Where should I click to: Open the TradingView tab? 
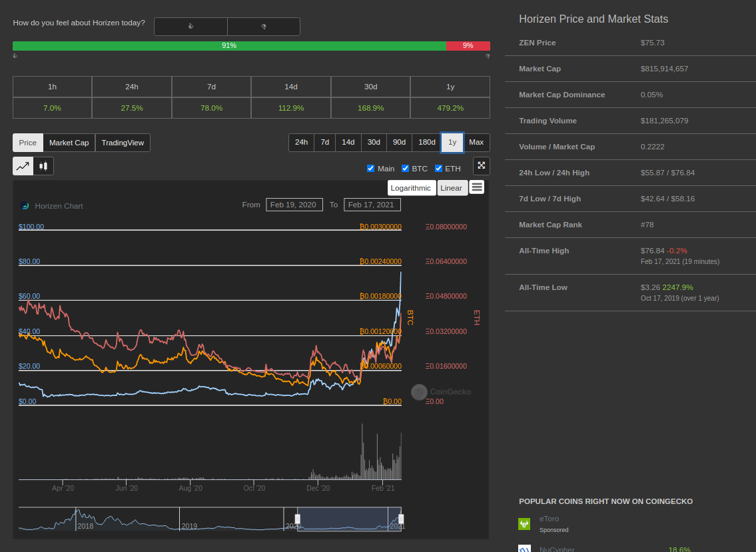coord(123,143)
